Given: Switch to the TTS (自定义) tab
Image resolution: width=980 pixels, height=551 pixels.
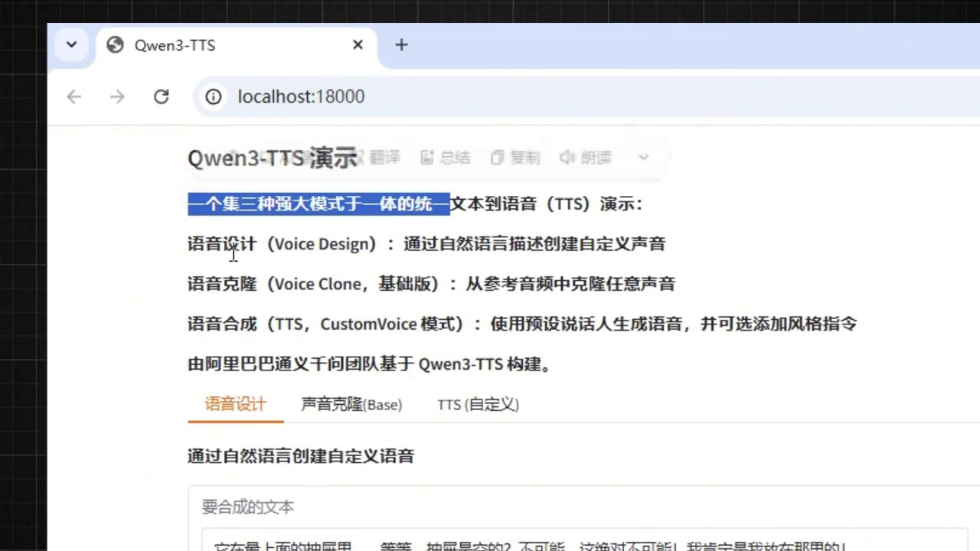Looking at the screenshot, I should click(x=479, y=404).
